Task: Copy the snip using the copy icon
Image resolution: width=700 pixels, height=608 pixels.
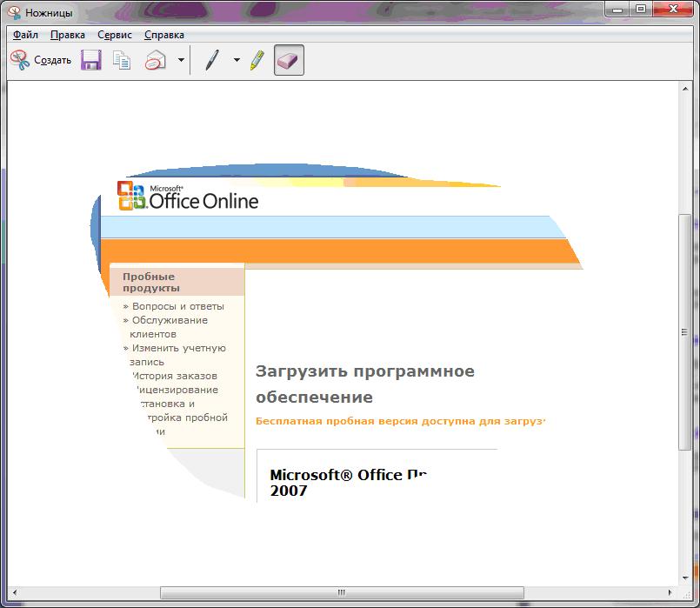Action: tap(122, 60)
